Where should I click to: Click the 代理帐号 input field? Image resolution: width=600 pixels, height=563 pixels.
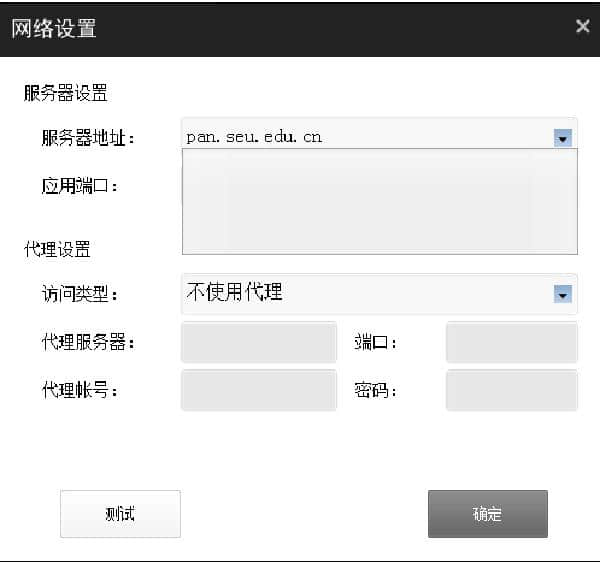click(x=259, y=390)
